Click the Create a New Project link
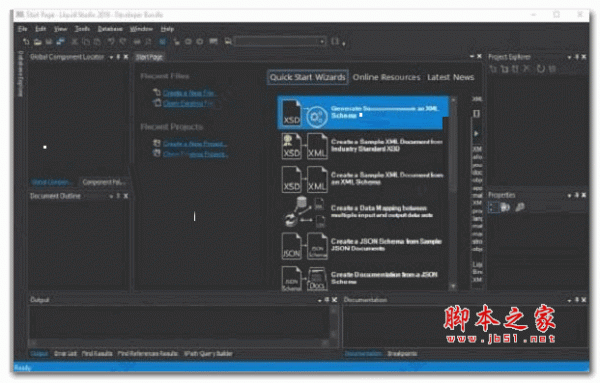 (195, 144)
